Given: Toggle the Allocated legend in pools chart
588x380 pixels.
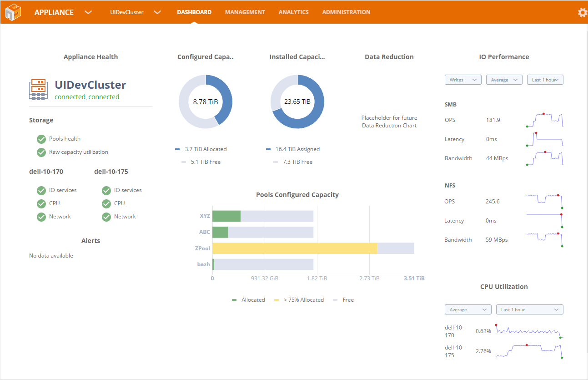Looking at the screenshot, I should pos(248,300).
